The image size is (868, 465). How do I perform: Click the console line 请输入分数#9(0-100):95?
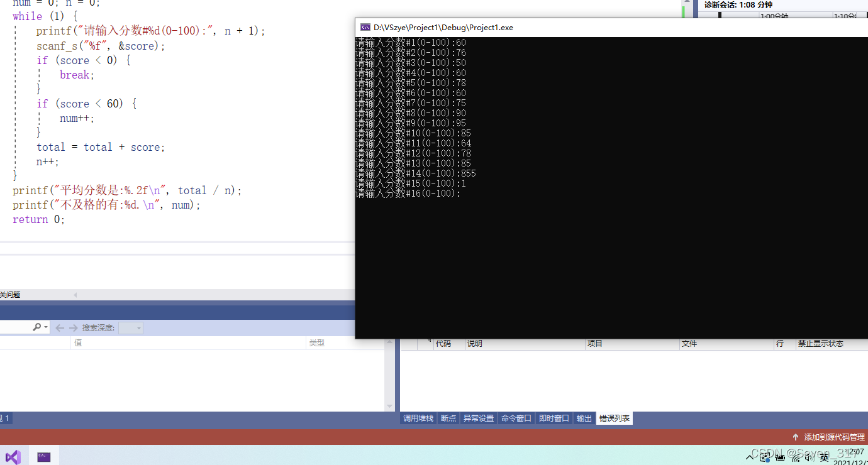[x=411, y=123]
